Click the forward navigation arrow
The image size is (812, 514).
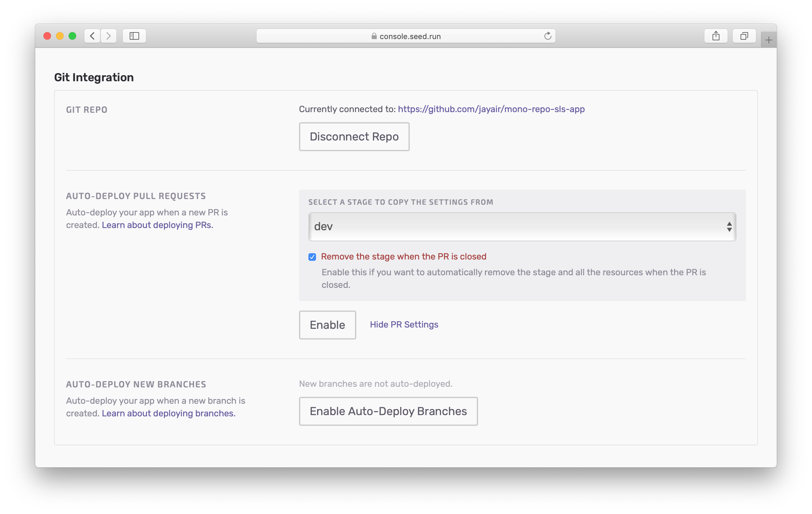[108, 36]
